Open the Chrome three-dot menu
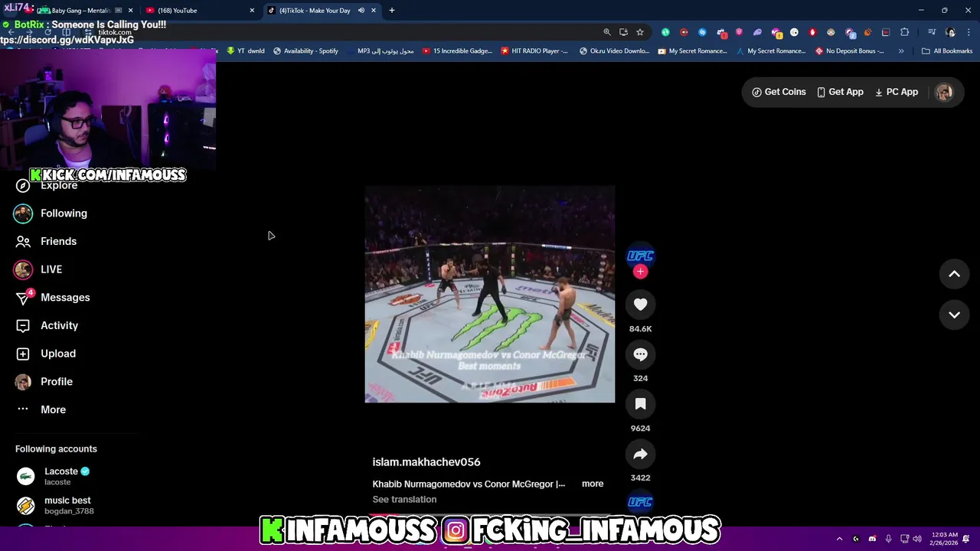980x551 pixels. point(969,32)
